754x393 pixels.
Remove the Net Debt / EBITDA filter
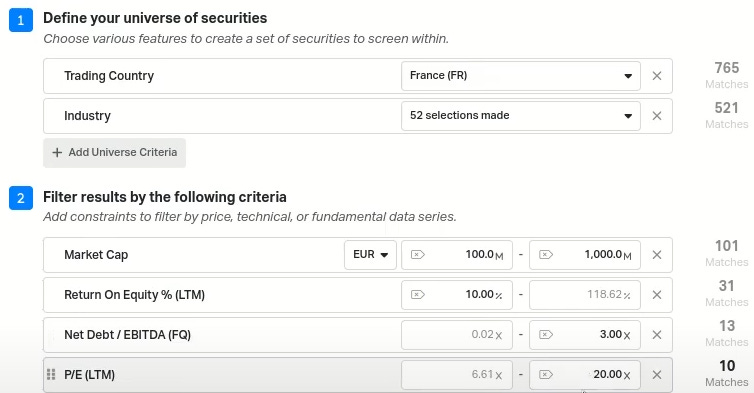tap(657, 335)
